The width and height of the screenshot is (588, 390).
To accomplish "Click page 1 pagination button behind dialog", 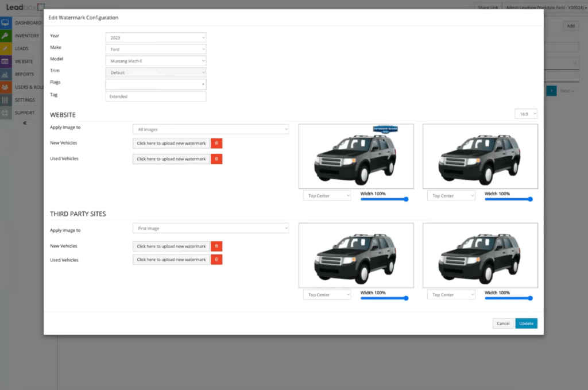I will [551, 91].
